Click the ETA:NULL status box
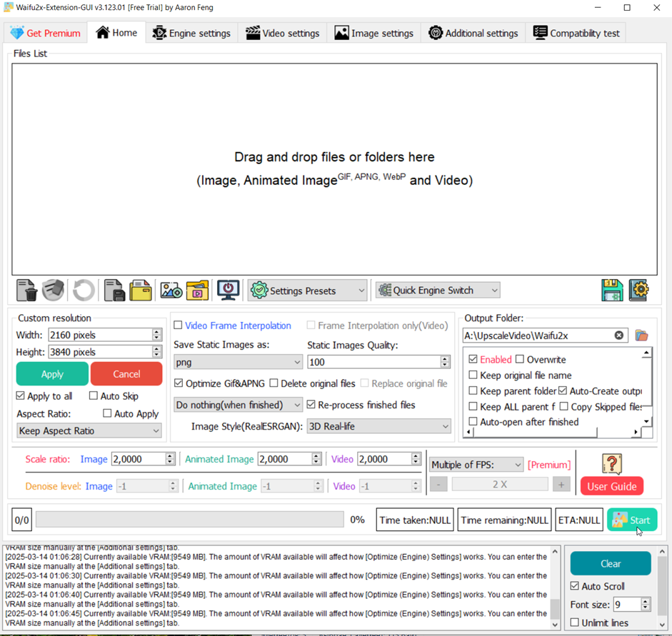 pos(579,520)
